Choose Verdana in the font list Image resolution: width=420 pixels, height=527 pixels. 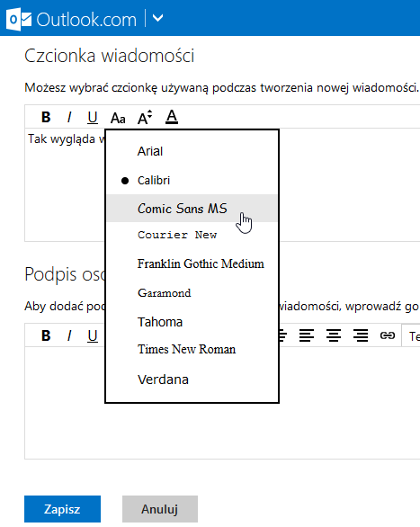(x=192, y=380)
